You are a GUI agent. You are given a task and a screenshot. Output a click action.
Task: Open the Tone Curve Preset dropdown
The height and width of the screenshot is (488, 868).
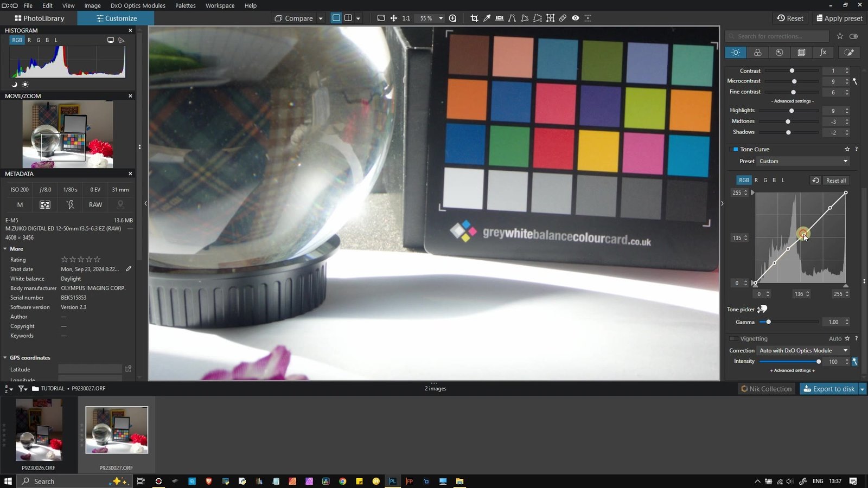click(803, 161)
